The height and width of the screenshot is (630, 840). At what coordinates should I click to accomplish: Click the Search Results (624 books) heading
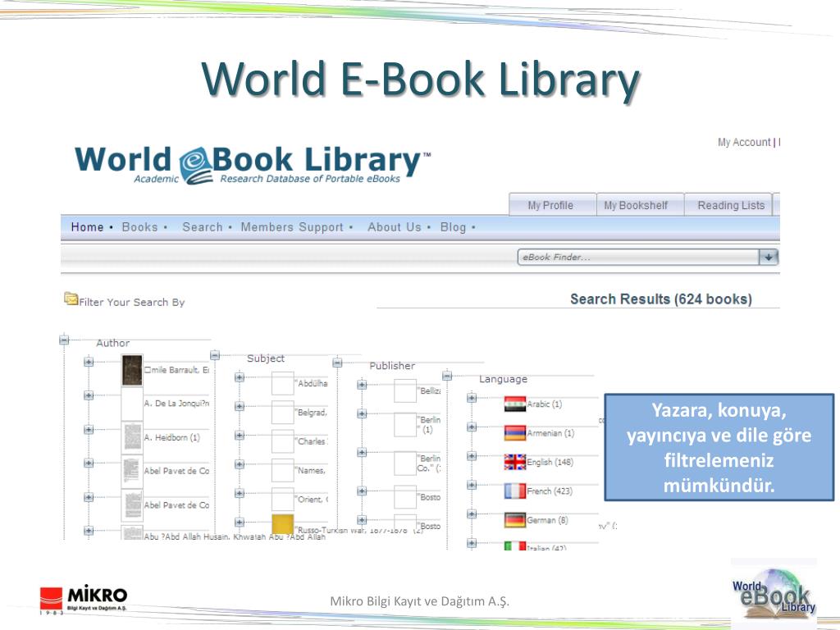point(660,299)
